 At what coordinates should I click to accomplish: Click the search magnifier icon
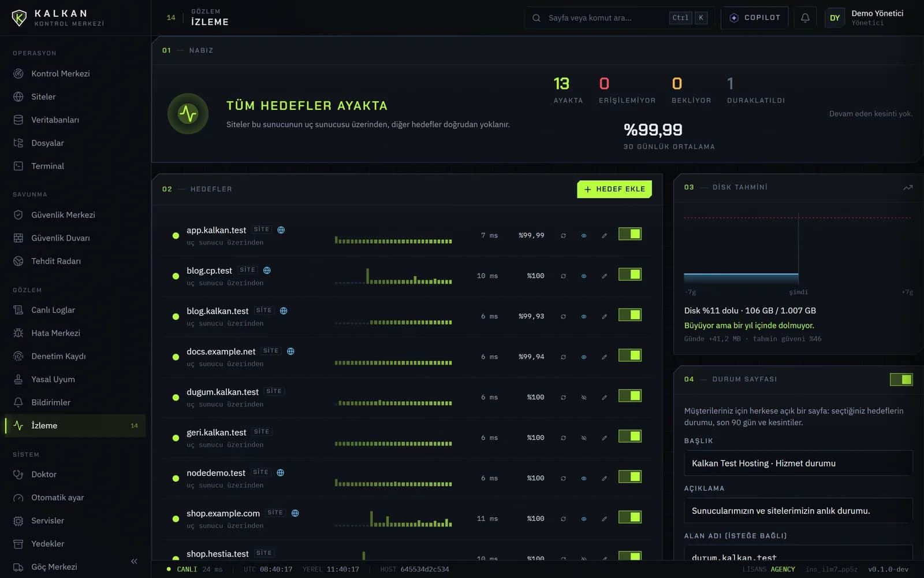536,18
